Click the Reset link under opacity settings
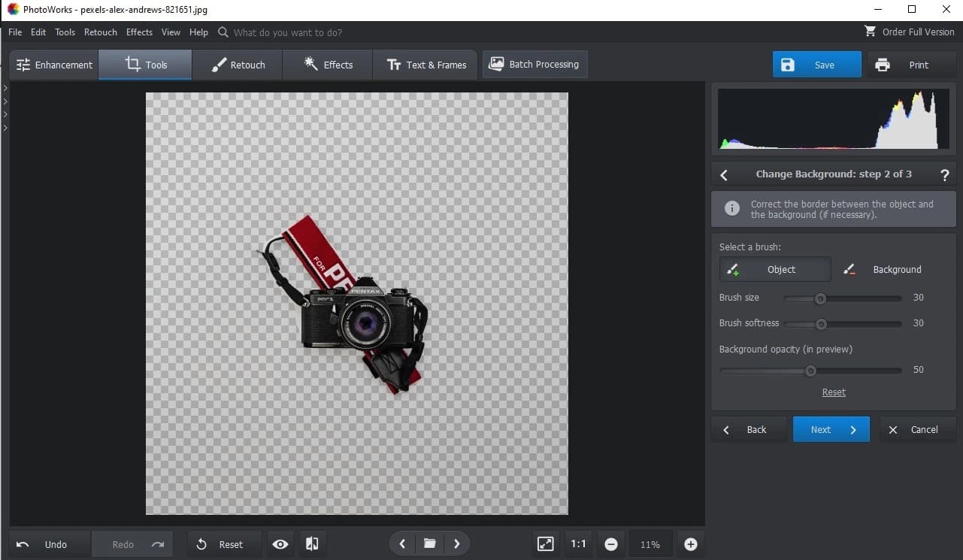Image resolution: width=963 pixels, height=560 pixels. [x=833, y=392]
